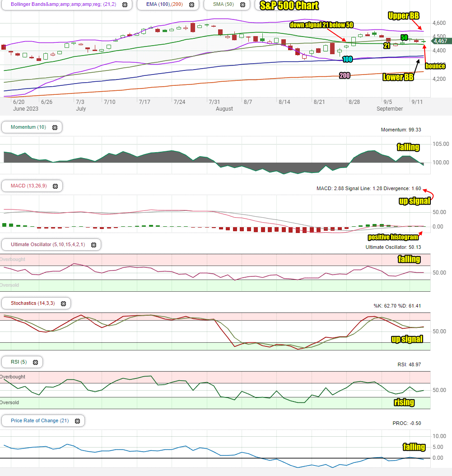The image size is (452, 476).
Task: Remove the RSI (5) indicator
Action: tap(36, 362)
